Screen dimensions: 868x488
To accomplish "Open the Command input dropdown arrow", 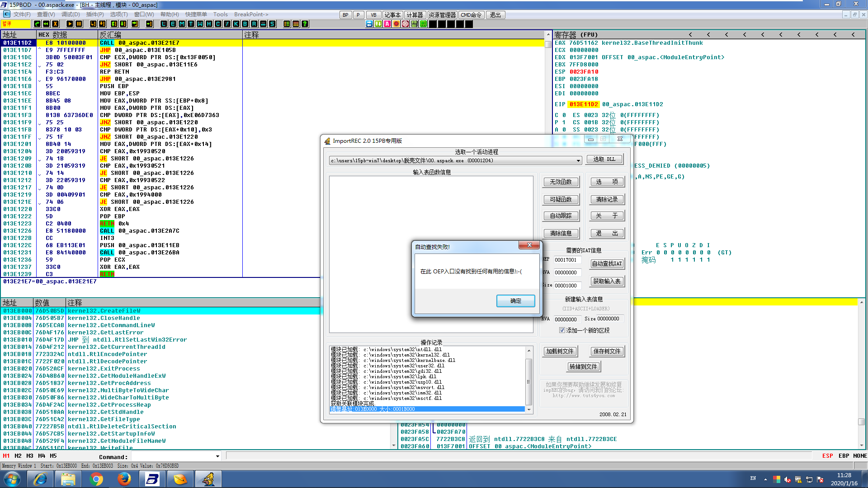I will tap(217, 456).
